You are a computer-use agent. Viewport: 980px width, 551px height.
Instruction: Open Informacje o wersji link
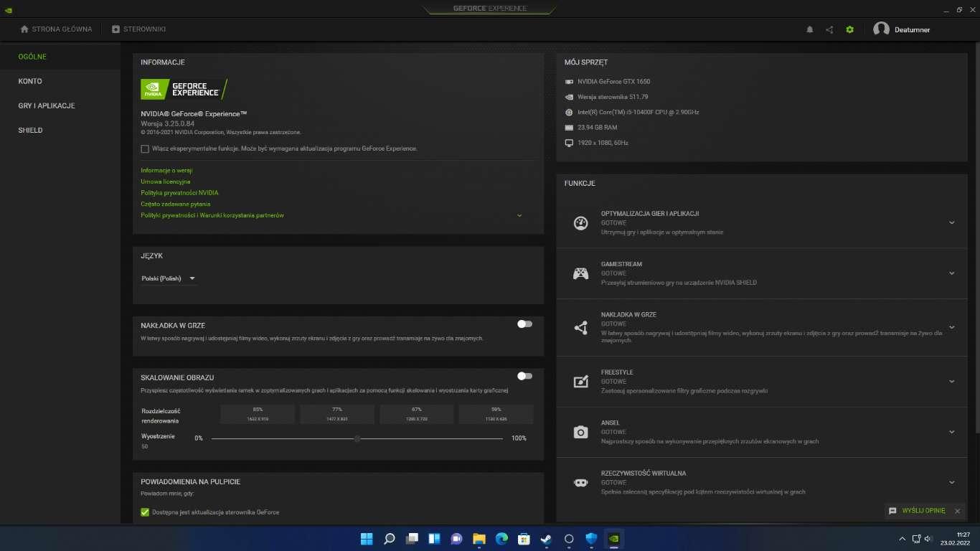pyautogui.click(x=166, y=171)
